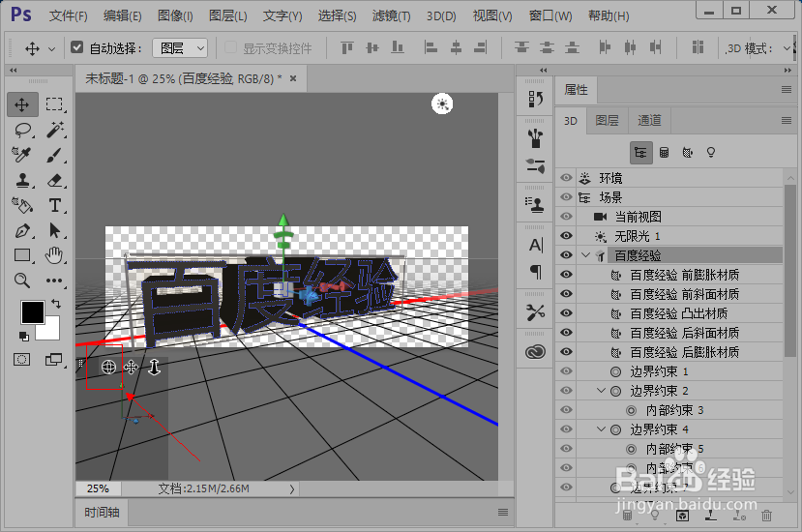This screenshot has height=532, width=802.
Task: Delete the selected 3D item with trash icon
Action: [766, 516]
